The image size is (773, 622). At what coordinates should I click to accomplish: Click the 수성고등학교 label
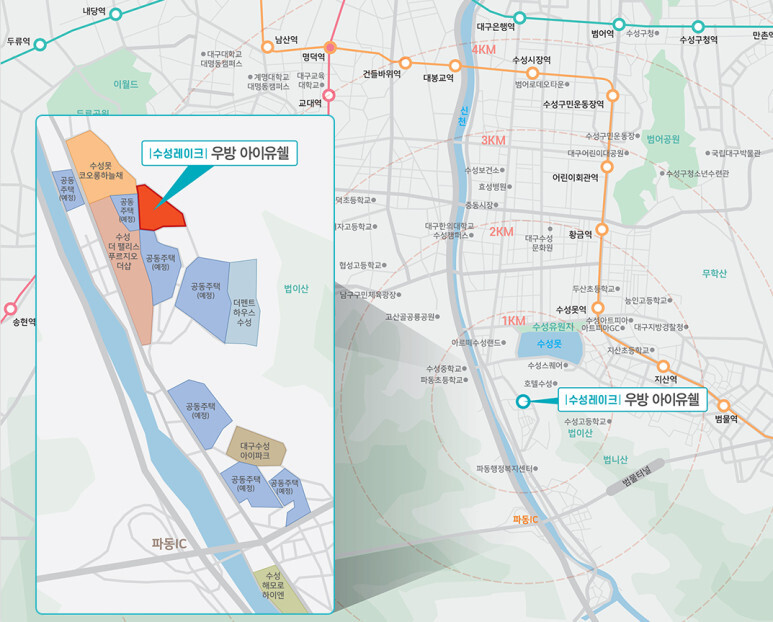[585, 421]
